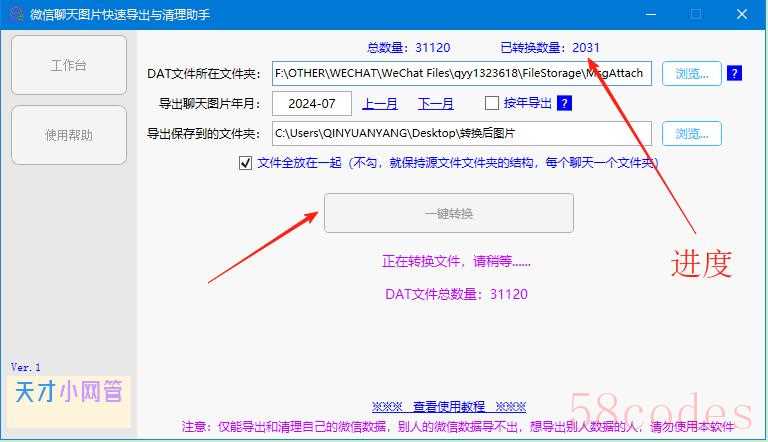Close the application window

(x=742, y=14)
